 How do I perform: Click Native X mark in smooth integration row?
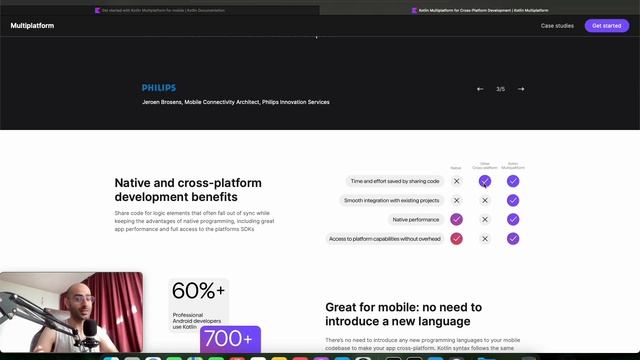(456, 200)
